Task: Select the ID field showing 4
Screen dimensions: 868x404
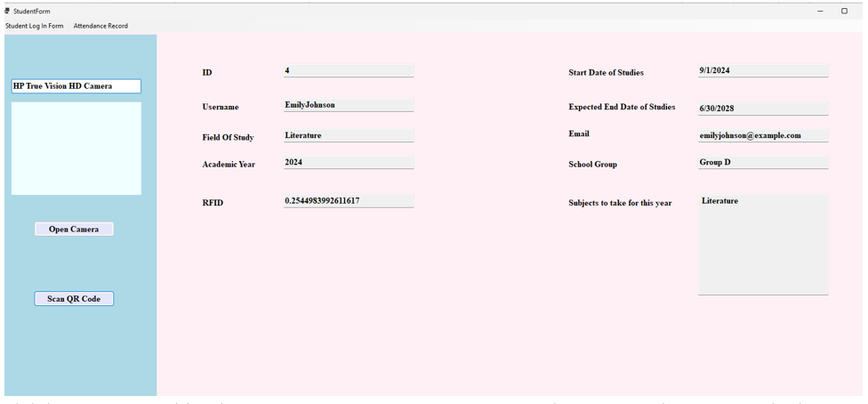Action: click(348, 70)
